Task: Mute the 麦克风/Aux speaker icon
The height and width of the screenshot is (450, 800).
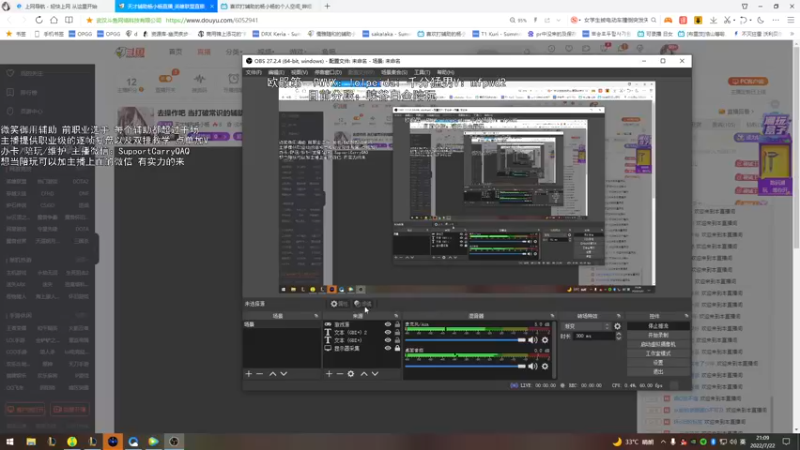Action: 533,340
